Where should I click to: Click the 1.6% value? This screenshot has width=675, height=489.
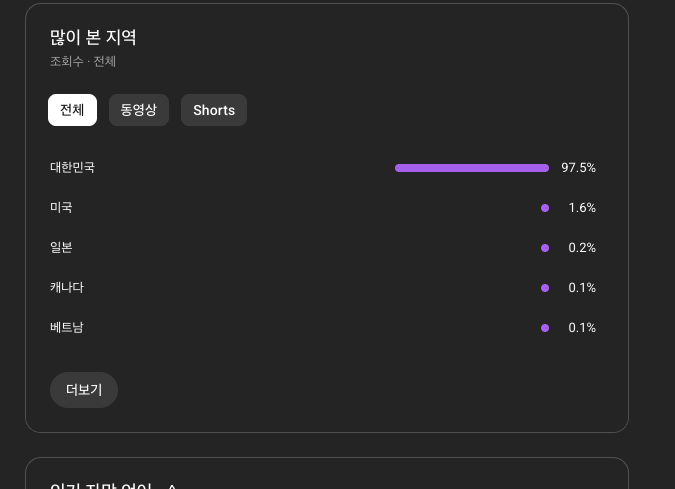[x=582, y=208]
